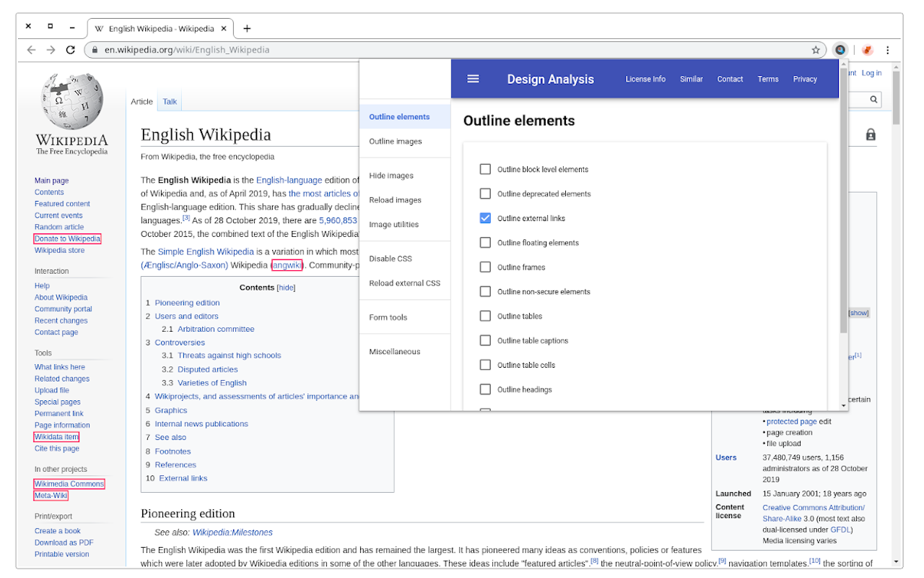Click the Wikipedia search magnifier icon
This screenshot has height=578, width=924.
[873, 100]
